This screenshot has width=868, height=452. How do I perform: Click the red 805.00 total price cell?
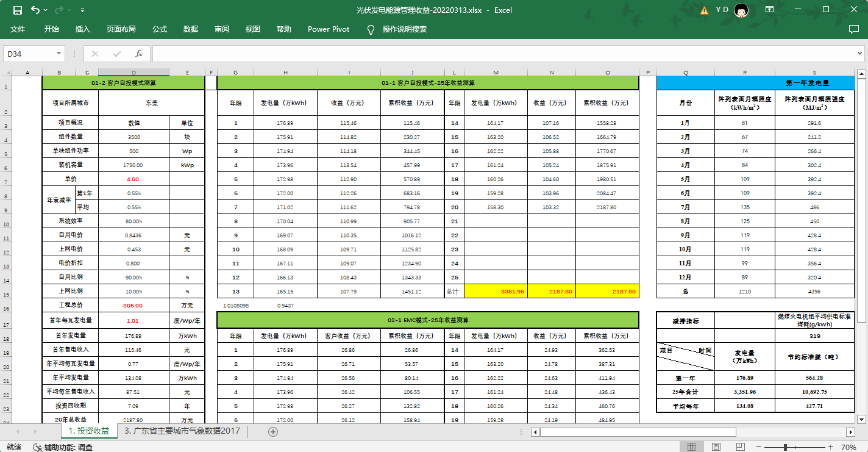(134, 305)
